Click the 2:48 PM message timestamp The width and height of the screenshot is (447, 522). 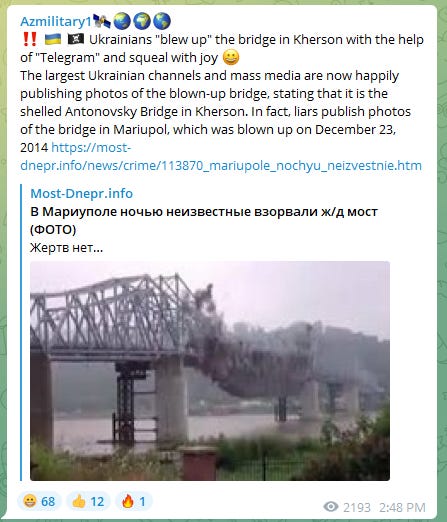click(x=402, y=507)
